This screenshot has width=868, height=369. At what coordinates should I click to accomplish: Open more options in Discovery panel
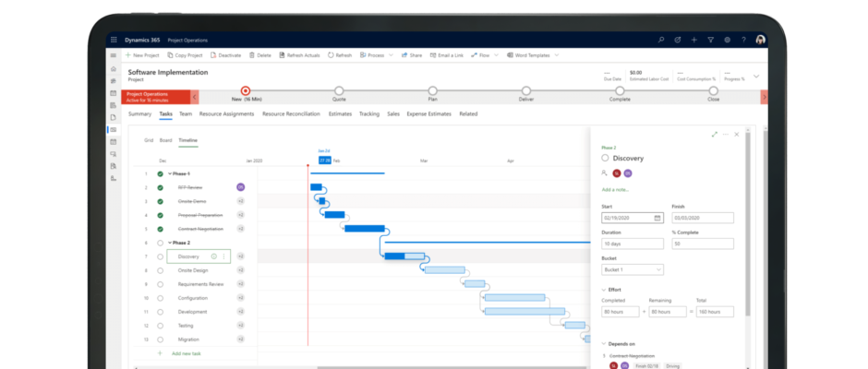click(x=725, y=135)
